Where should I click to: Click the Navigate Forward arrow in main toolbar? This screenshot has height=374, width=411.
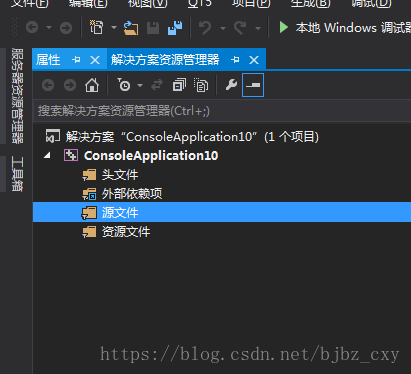tap(66, 28)
